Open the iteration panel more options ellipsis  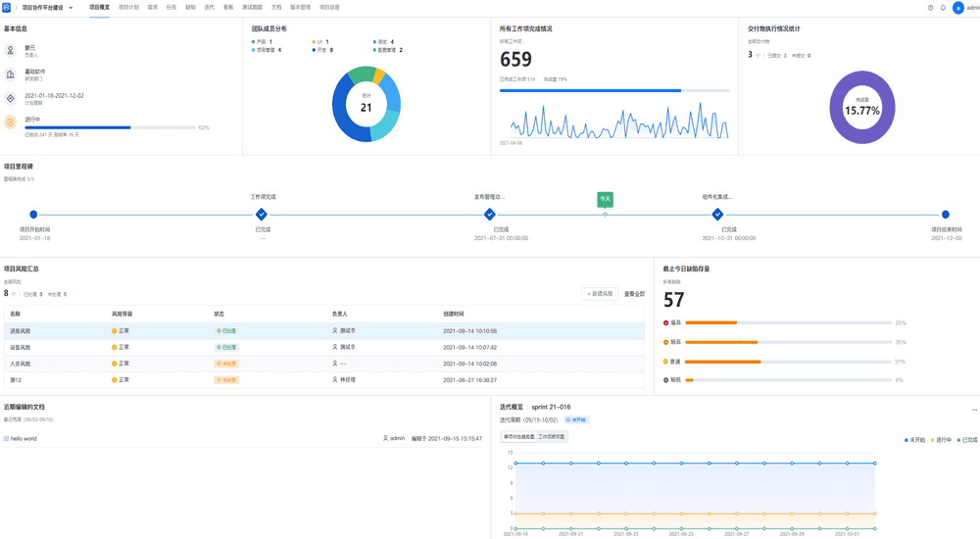pos(974,410)
